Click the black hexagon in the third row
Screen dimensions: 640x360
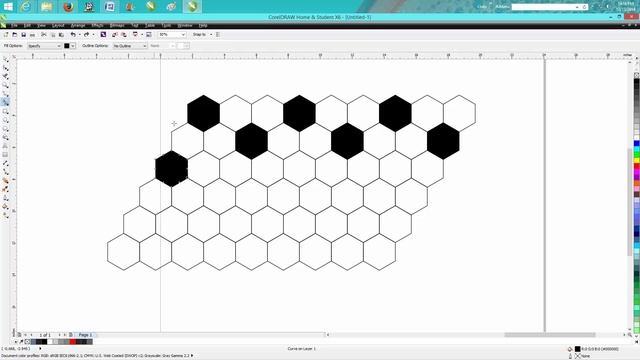171,169
